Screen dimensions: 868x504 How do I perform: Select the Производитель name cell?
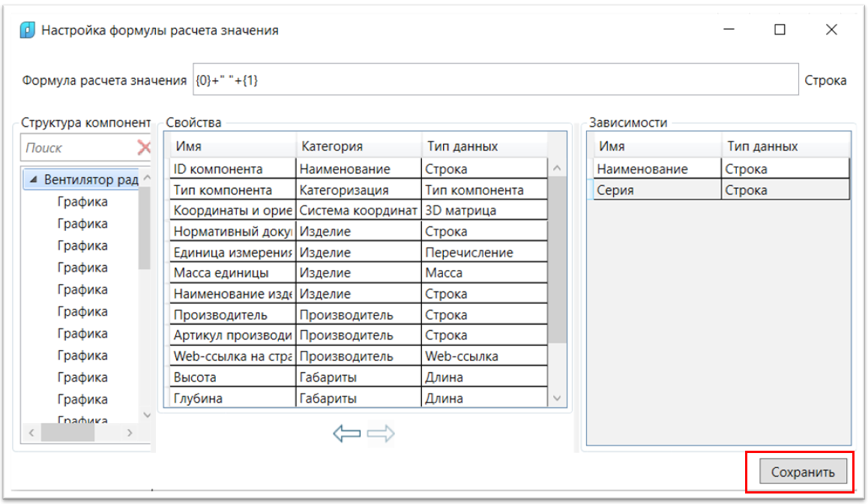coord(232,315)
